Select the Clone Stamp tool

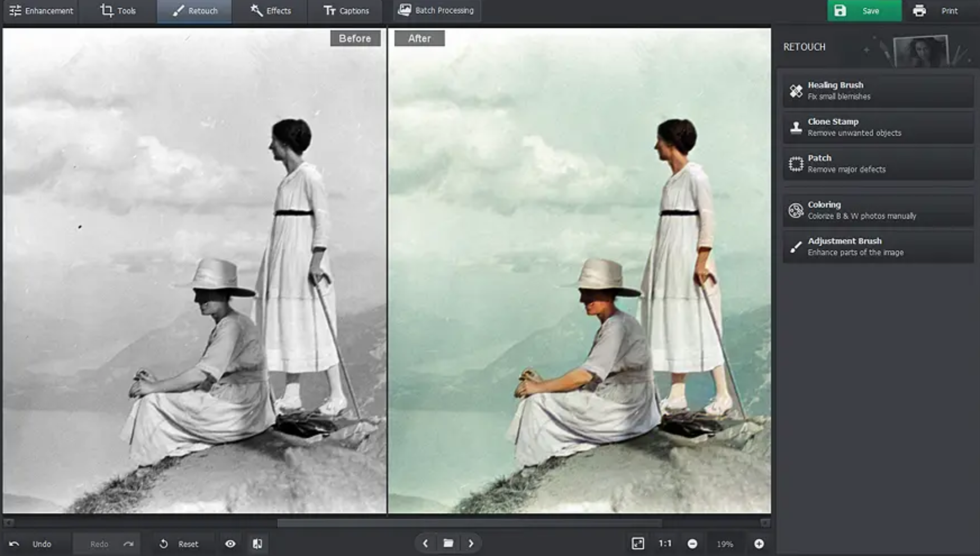tap(877, 126)
